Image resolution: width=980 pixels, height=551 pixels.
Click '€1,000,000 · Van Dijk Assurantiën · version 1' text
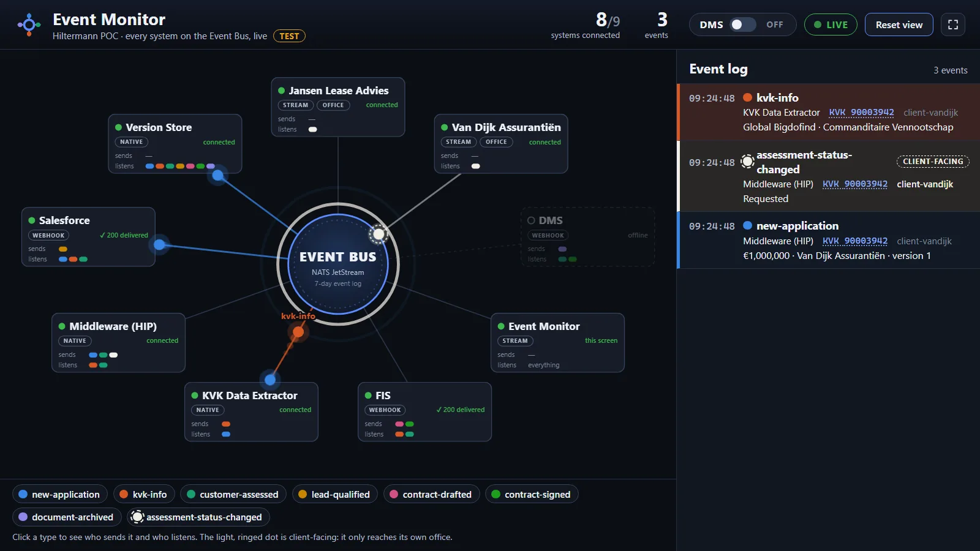click(837, 256)
